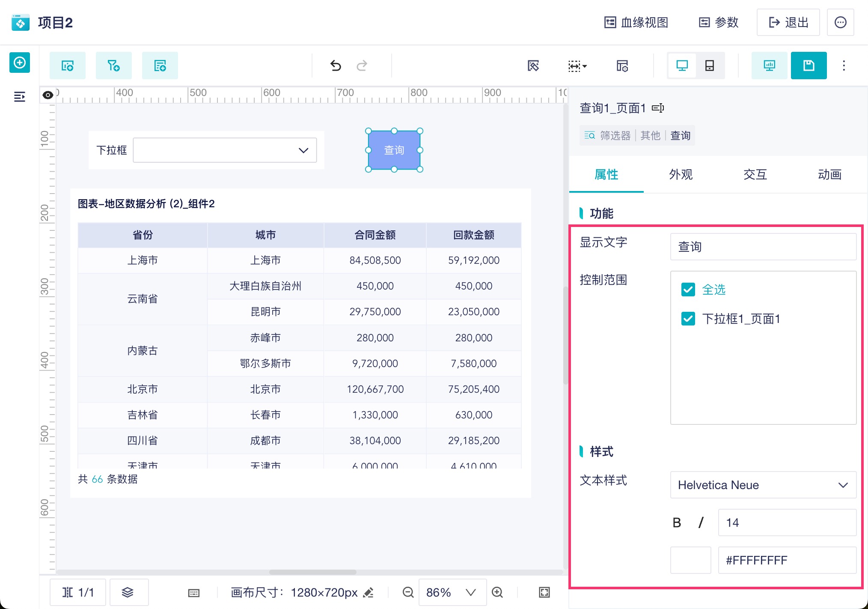Edit canvas size pencil icon
Screen dimensions: 868x609
(368, 592)
